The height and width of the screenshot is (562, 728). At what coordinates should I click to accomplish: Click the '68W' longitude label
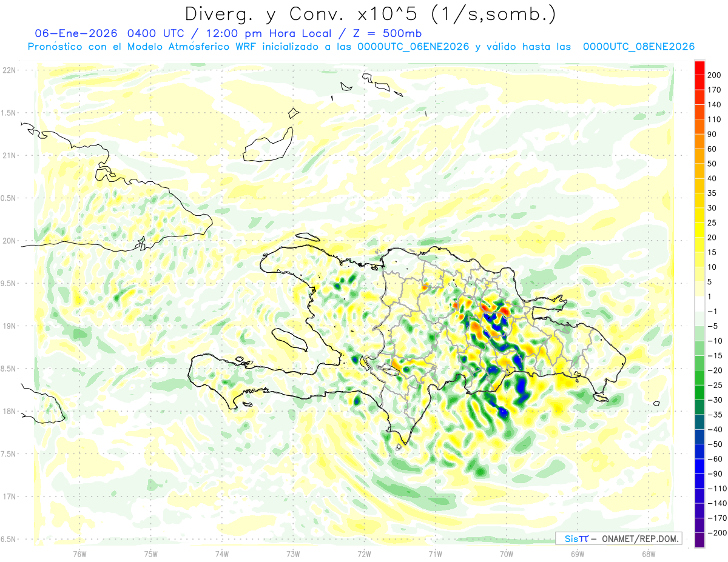649,554
